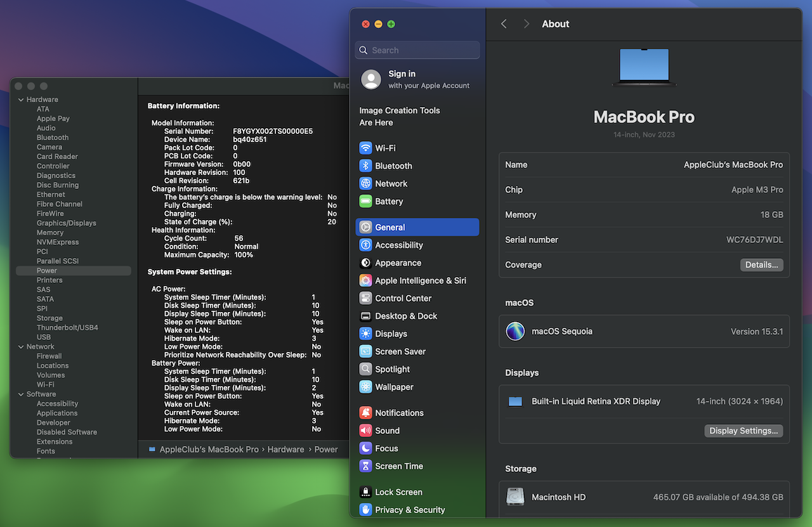Viewport: 812px width, 527px height.
Task: Open Wallpaper settings icon
Action: click(x=365, y=387)
